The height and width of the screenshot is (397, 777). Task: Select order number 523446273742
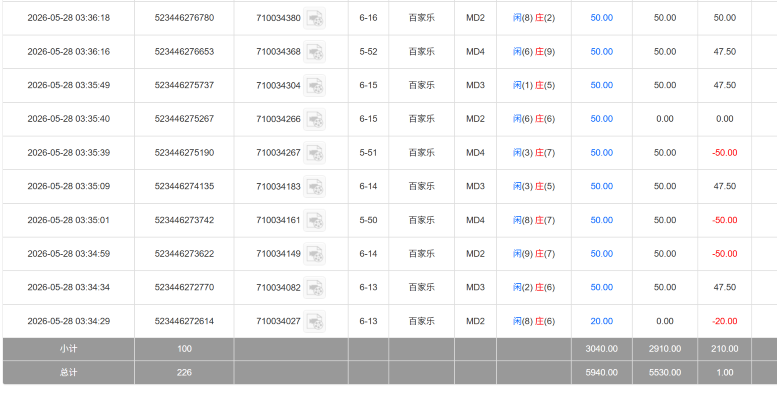(184, 220)
